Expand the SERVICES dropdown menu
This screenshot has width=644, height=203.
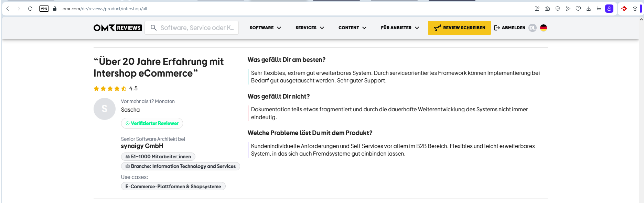coord(310,28)
